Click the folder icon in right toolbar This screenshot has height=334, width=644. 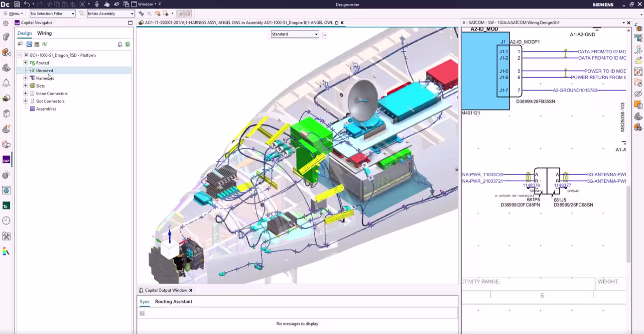(638, 83)
